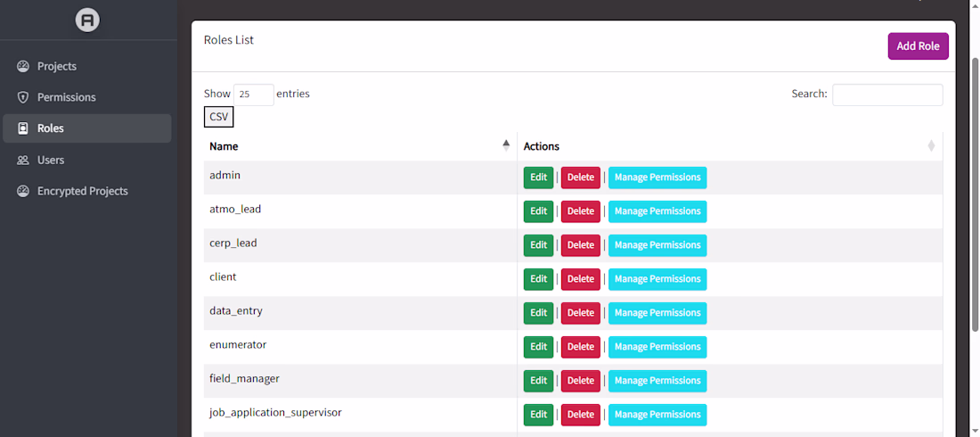Click the Permissions shield icon

23,98
